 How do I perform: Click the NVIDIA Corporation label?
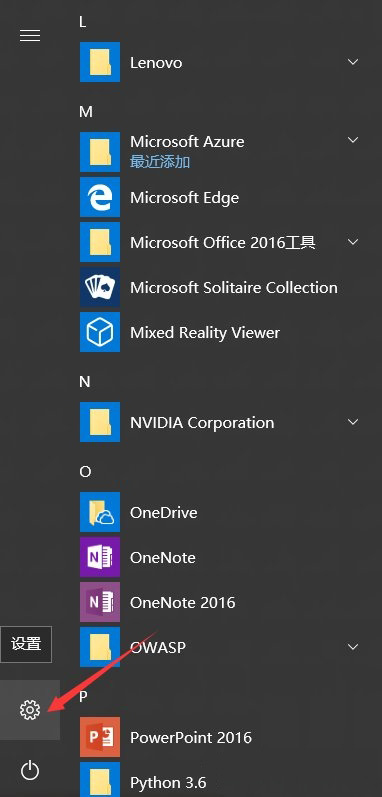click(202, 423)
